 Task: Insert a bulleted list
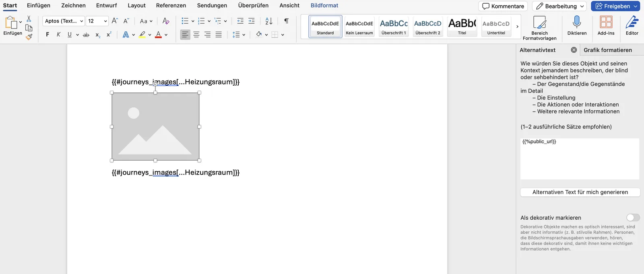(x=185, y=21)
